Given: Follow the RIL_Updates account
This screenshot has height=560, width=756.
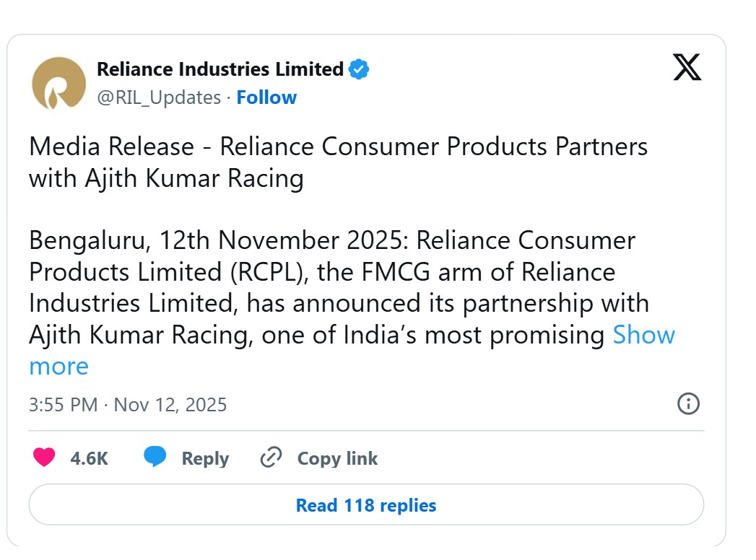Looking at the screenshot, I should [x=266, y=97].
